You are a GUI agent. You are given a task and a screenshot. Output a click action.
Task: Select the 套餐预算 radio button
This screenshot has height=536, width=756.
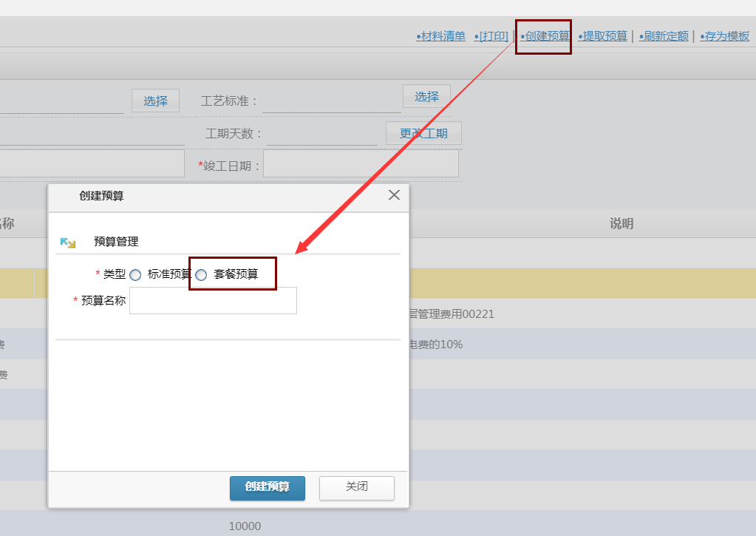pyautogui.click(x=201, y=275)
